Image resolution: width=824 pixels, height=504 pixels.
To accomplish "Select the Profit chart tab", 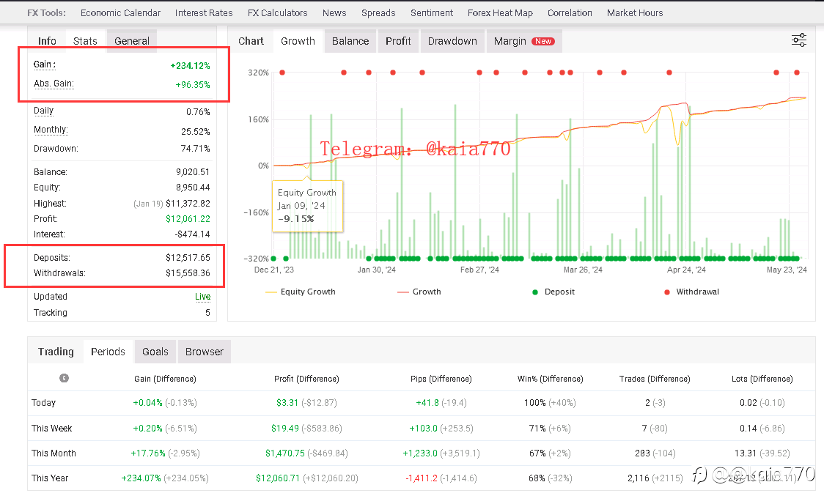I will (398, 41).
